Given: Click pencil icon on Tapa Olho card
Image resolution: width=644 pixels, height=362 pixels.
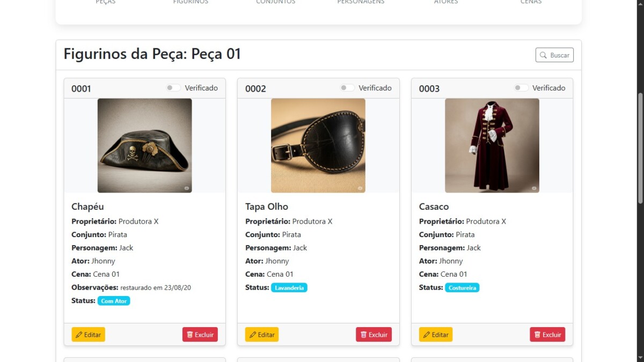Looking at the screenshot, I should click(x=253, y=335).
